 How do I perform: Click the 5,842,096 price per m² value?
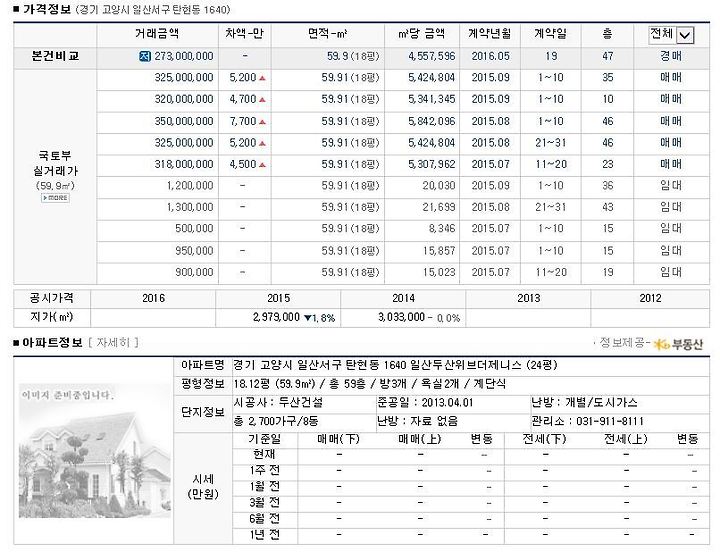pyautogui.click(x=432, y=121)
